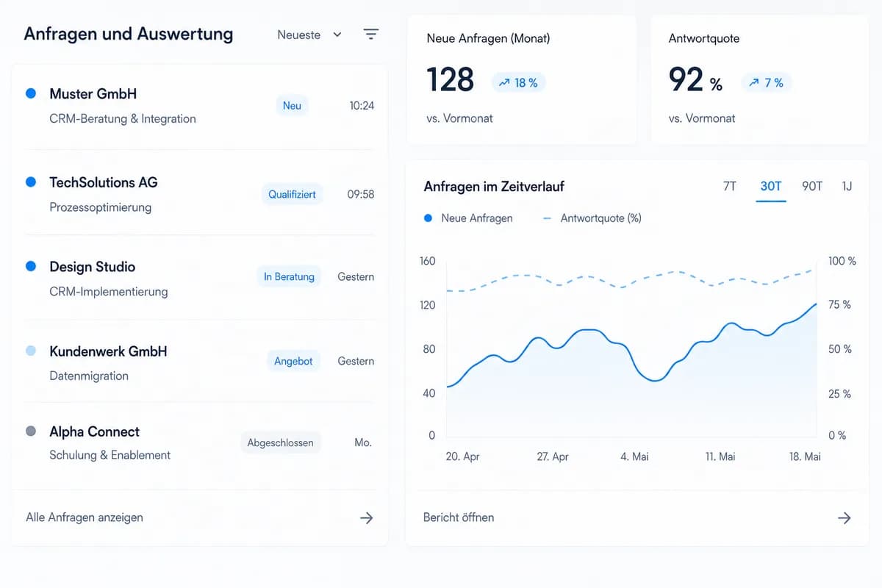Select the 90T time range tab
Viewport: 882px width, 588px height.
pyautogui.click(x=812, y=187)
